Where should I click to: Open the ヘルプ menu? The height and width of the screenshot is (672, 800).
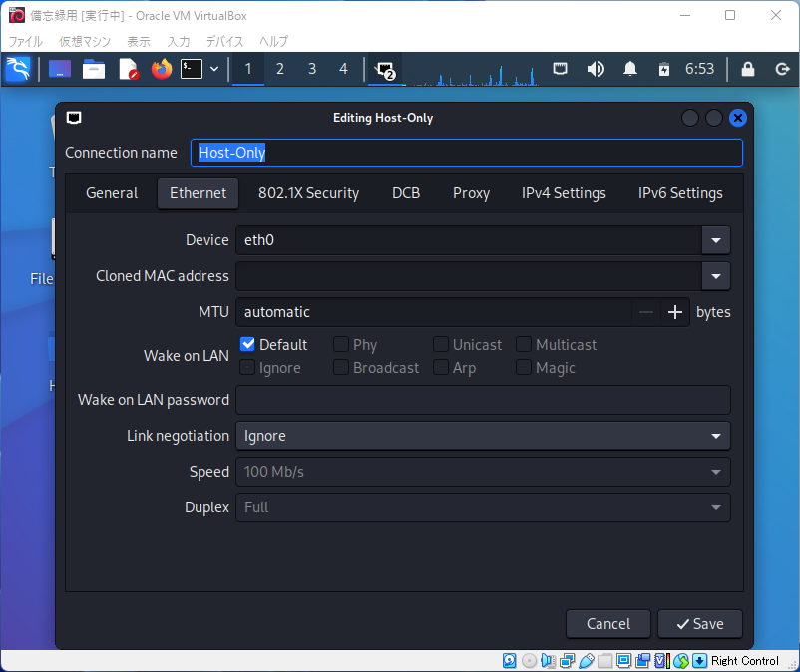point(274,41)
